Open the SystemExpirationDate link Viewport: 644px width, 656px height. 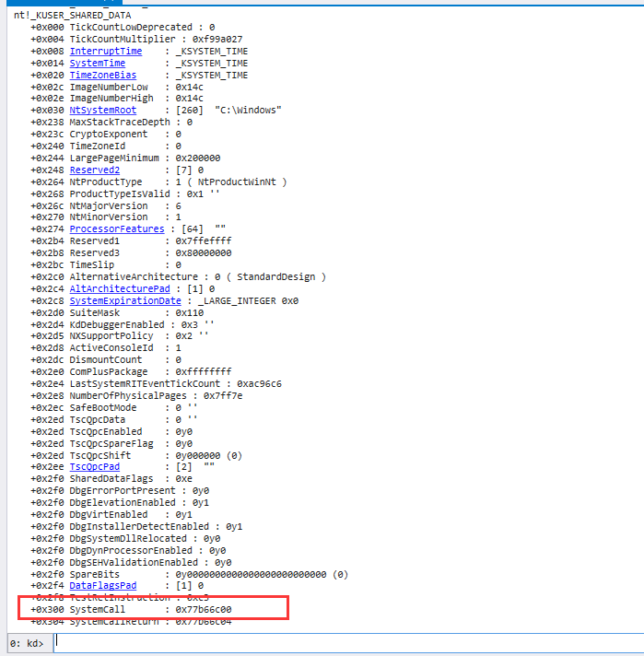(x=125, y=300)
